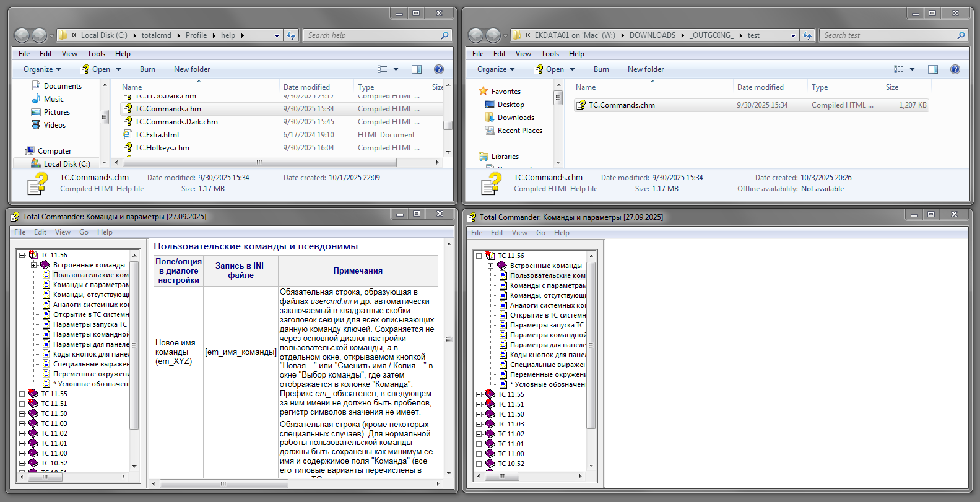980x502 pixels.
Task: Open Tools menu in left Explorer window
Action: pos(96,54)
